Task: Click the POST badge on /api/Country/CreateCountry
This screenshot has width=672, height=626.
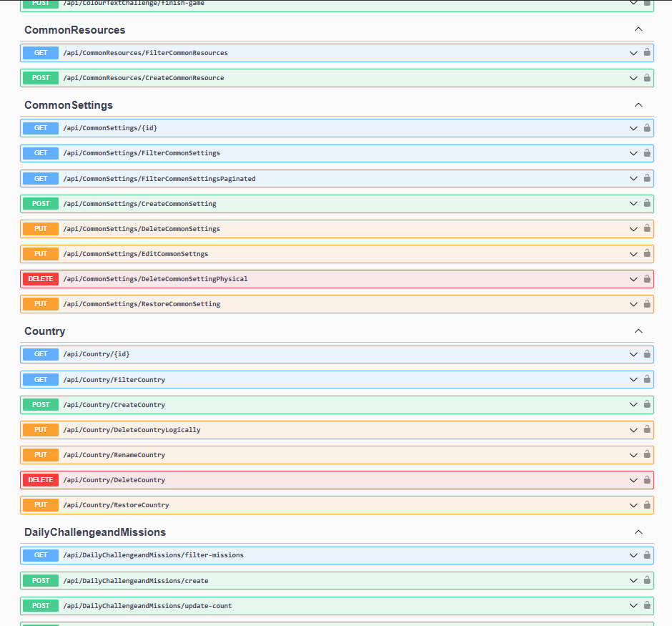Action: click(40, 404)
